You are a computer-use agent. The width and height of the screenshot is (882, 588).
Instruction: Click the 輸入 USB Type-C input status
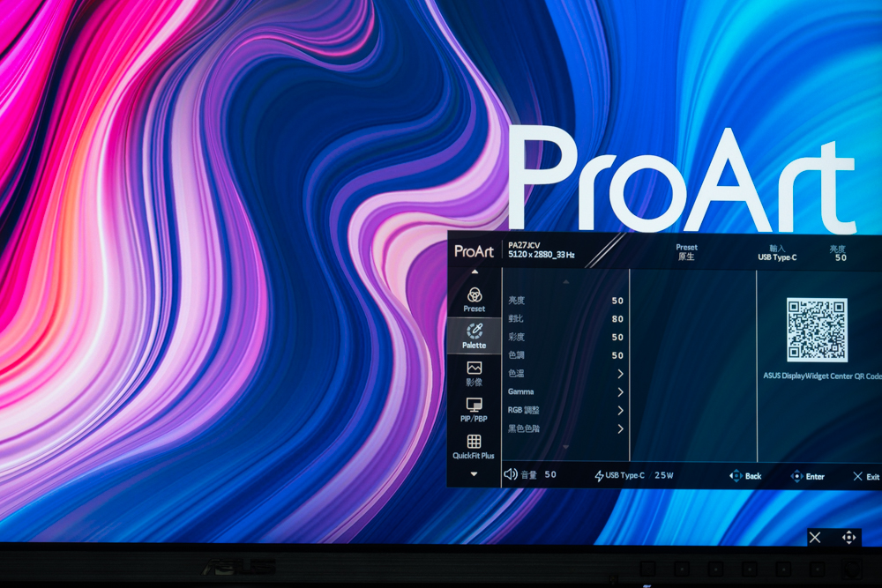777,253
